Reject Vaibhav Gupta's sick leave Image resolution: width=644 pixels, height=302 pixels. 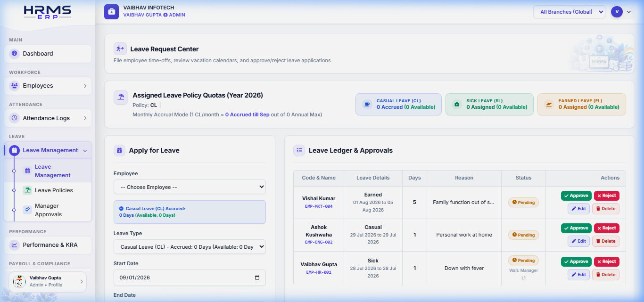click(x=606, y=261)
